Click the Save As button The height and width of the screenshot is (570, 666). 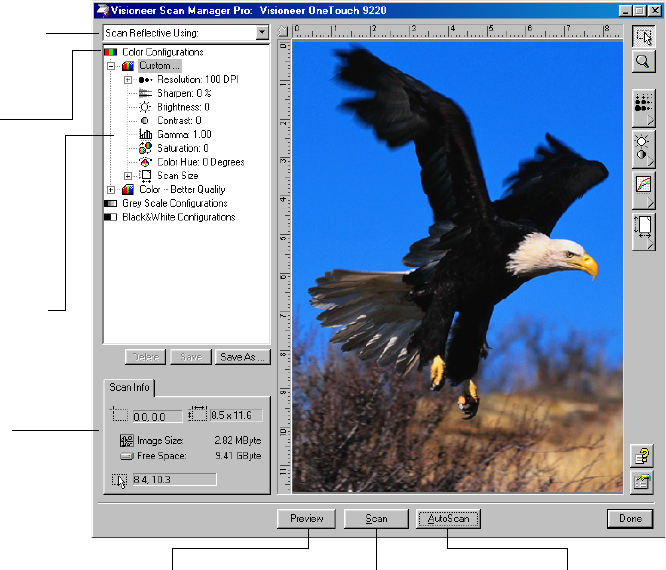243,356
